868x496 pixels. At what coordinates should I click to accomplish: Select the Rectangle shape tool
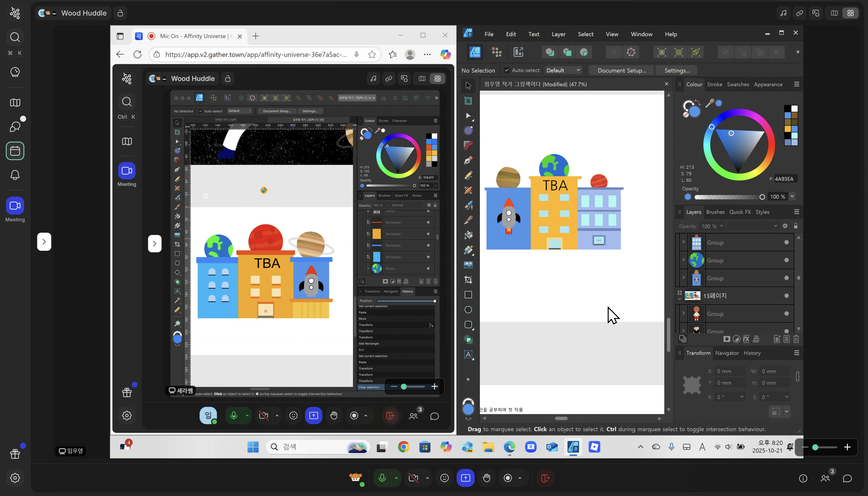point(468,295)
